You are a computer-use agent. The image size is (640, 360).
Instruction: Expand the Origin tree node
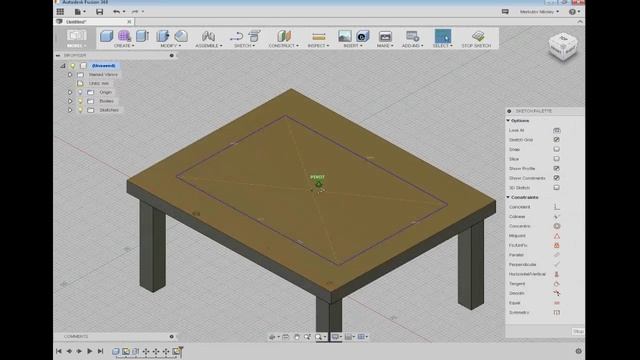pyautogui.click(x=70, y=92)
